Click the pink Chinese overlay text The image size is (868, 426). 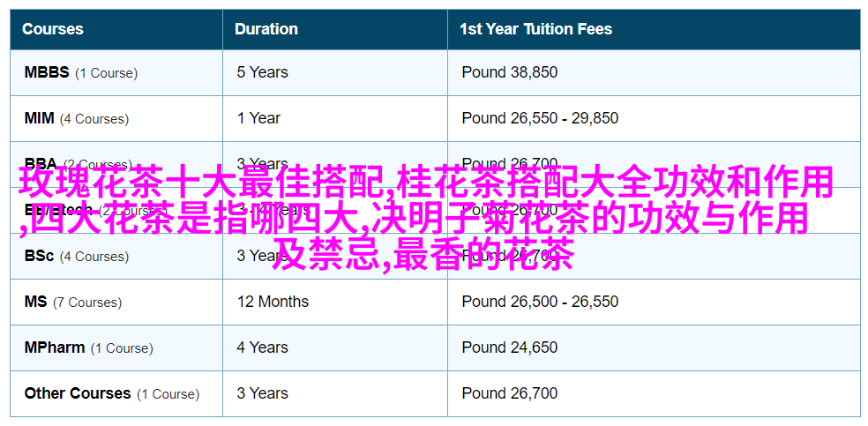click(x=425, y=217)
